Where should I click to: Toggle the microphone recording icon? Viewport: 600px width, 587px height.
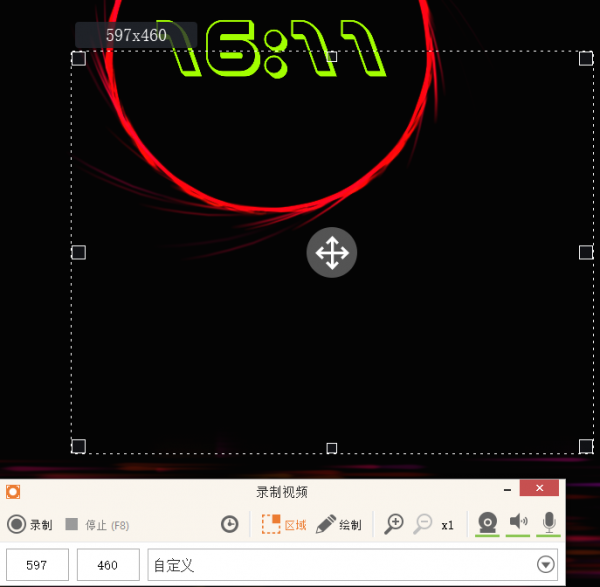coord(549,523)
